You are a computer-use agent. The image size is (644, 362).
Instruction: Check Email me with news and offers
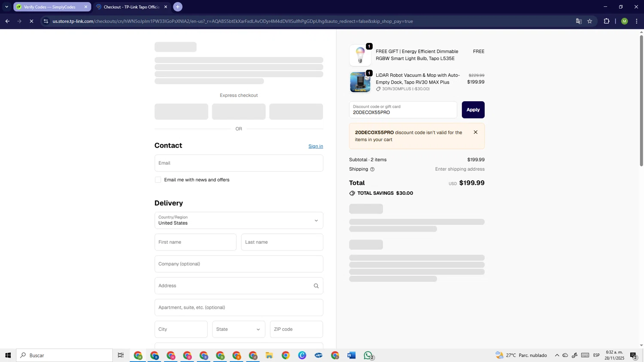tap(158, 180)
